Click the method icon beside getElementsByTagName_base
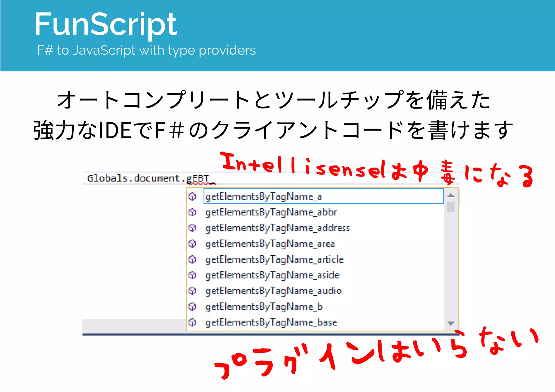The height and width of the screenshot is (392, 555). click(192, 322)
